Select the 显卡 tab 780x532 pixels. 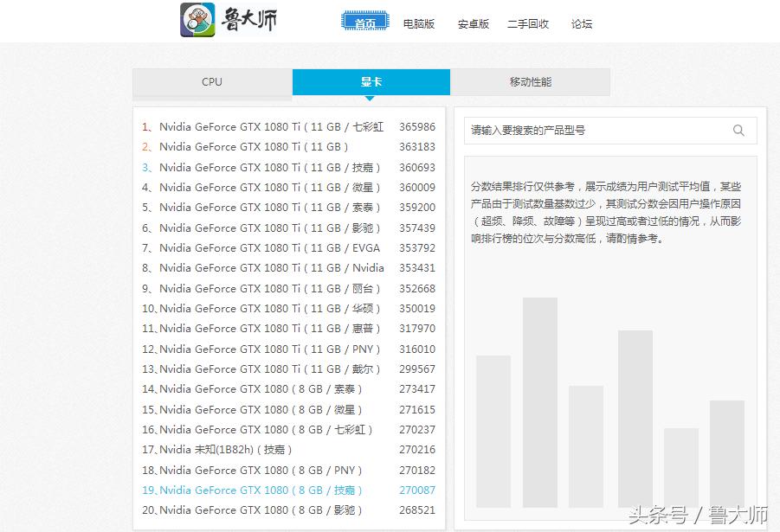(371, 81)
